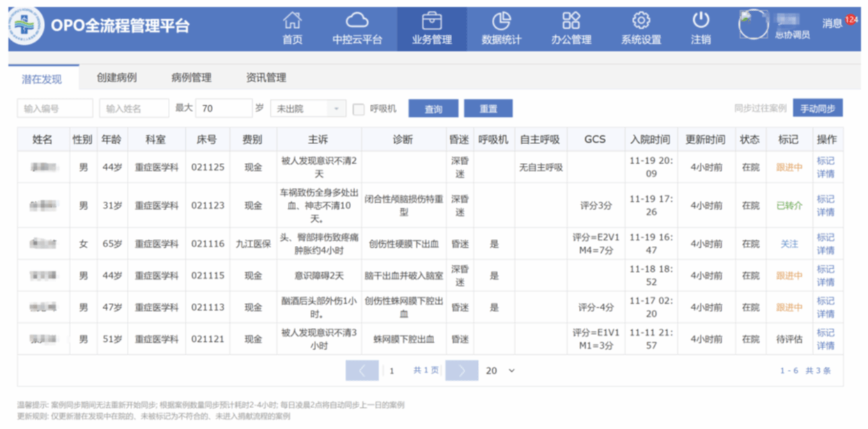Switch to the 创建病例 tab
This screenshot has height=429, width=868.
[x=116, y=78]
